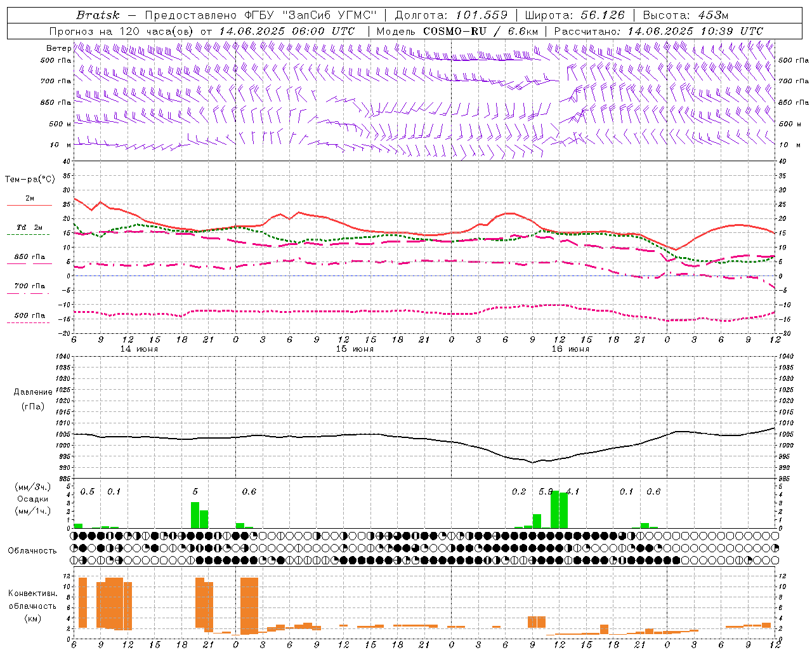Click the 15 июня date label
The width and height of the screenshot is (812, 650).
(x=355, y=349)
